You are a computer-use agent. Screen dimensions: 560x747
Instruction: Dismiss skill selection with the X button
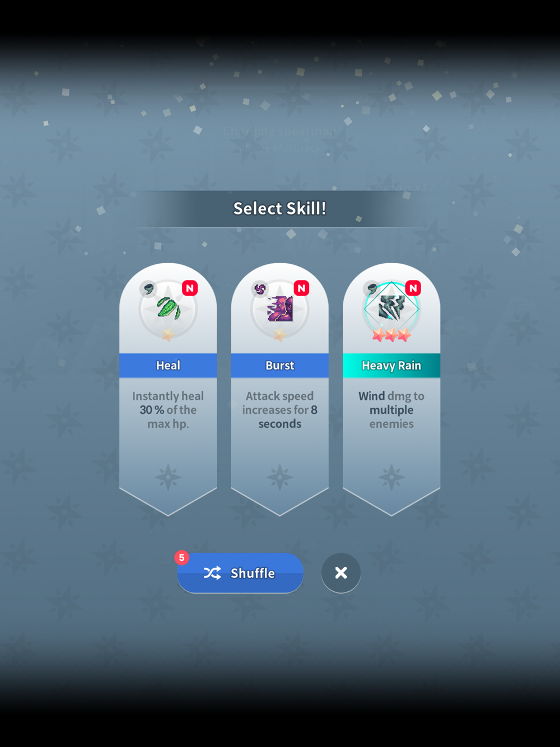(341, 573)
